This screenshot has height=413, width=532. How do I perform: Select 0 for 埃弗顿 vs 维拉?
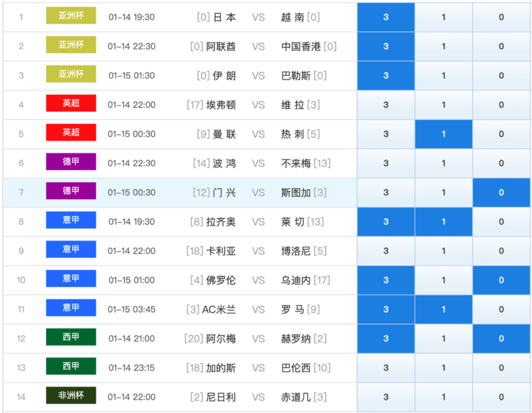click(501, 105)
